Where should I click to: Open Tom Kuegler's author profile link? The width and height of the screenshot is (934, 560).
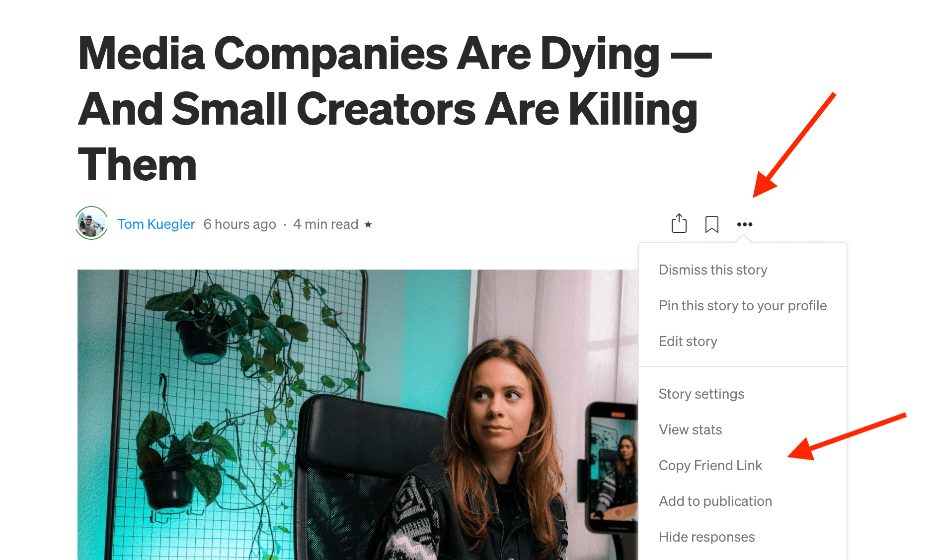point(156,224)
